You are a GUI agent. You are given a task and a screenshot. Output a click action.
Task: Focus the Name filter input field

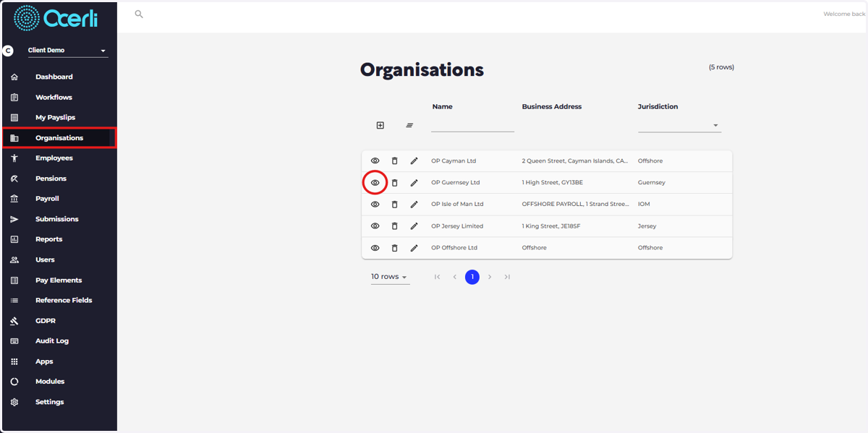coord(472,125)
